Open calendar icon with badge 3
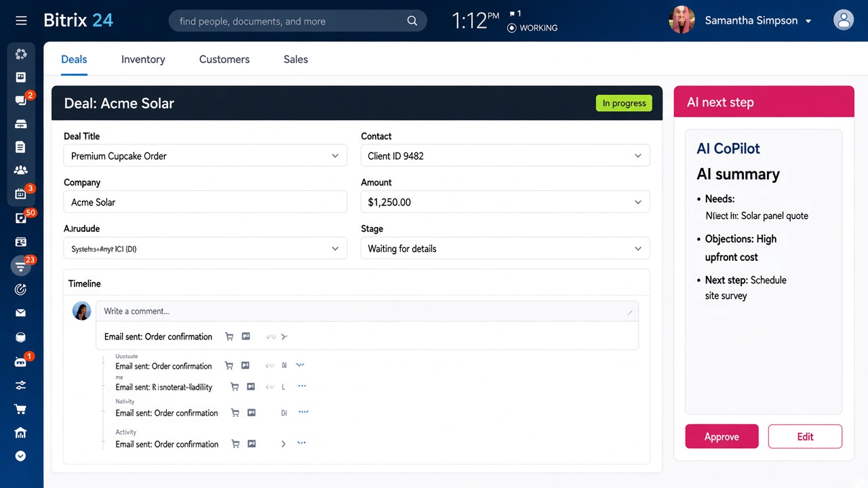This screenshot has height=488, width=868. click(21, 194)
